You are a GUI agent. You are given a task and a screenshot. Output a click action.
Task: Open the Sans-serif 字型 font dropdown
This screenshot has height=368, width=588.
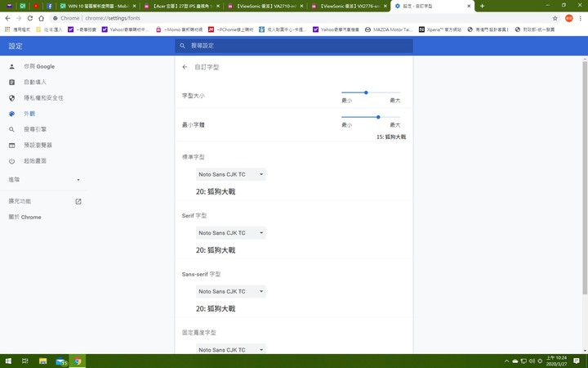230,291
